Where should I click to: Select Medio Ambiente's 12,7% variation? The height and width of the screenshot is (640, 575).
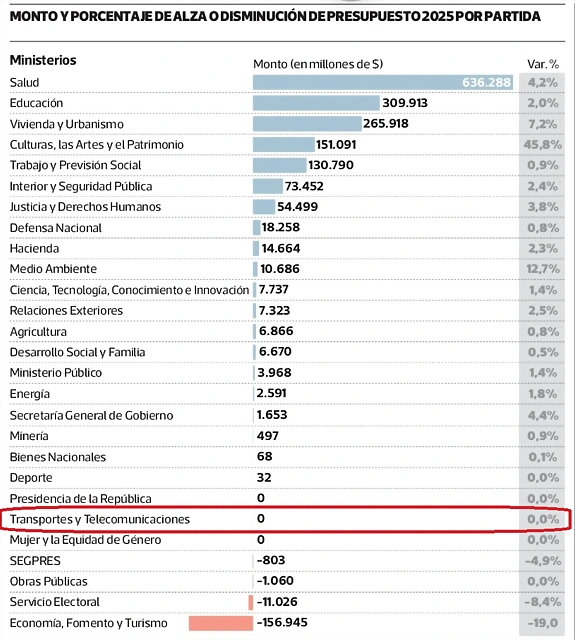[543, 269]
